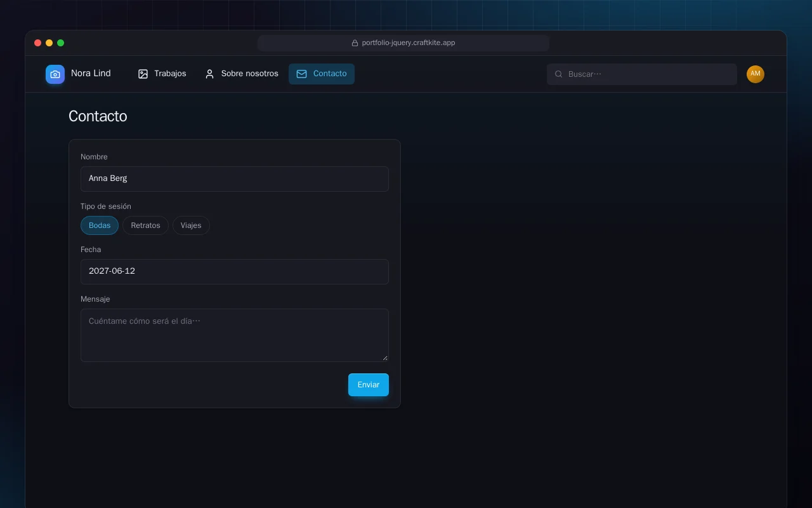This screenshot has width=812, height=508.
Task: Click into the Mensaje text area
Action: click(235, 335)
